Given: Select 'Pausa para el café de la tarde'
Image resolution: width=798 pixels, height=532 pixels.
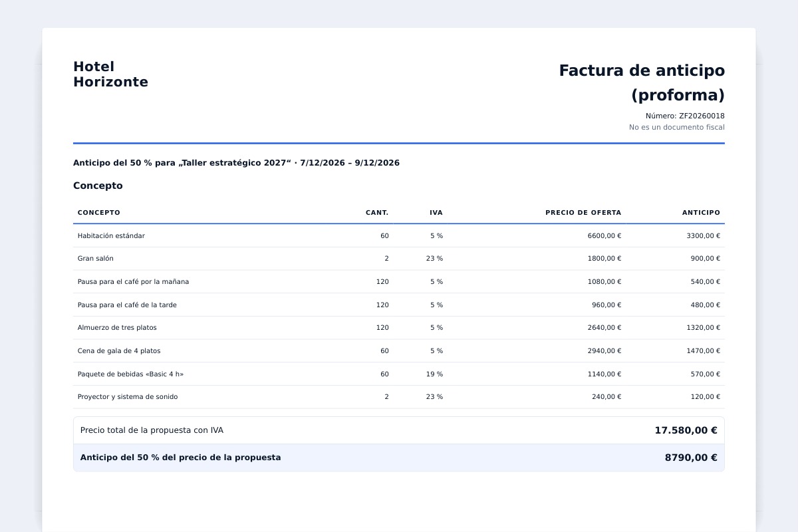Looking at the screenshot, I should pyautogui.click(x=127, y=305).
